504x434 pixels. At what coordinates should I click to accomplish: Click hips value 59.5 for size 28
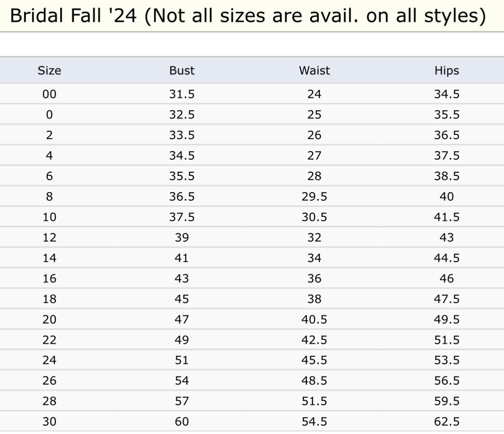click(447, 401)
